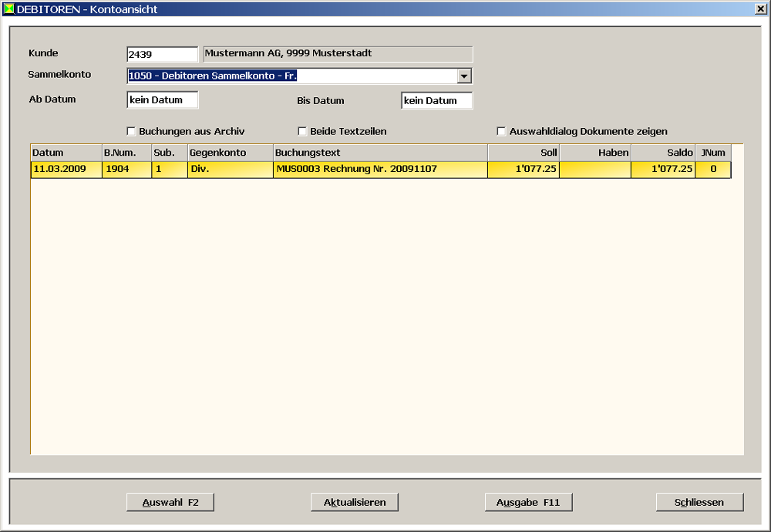771x532 pixels.
Task: Click the Aktualisieren button
Action: (355, 502)
